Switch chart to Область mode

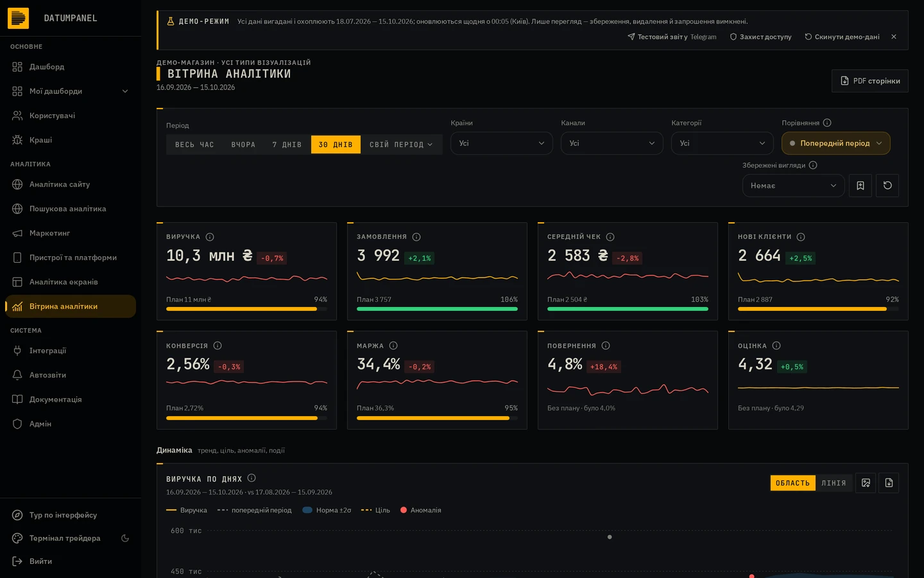(x=792, y=483)
